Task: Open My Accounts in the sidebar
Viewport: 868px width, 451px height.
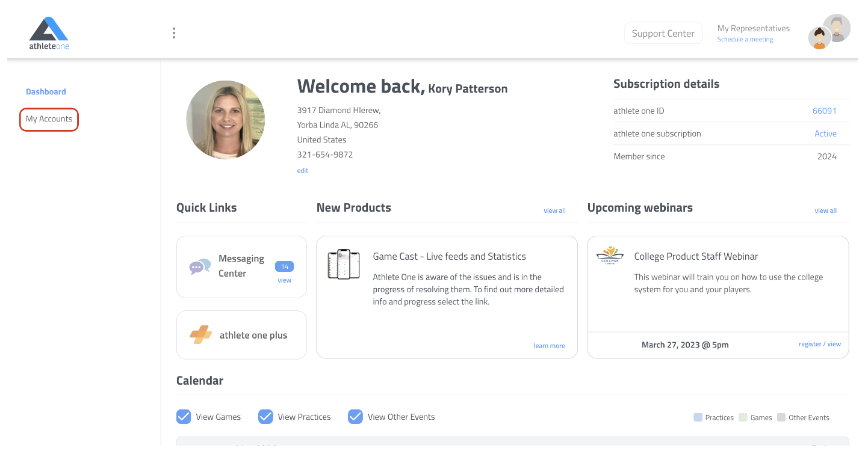Action: pyautogui.click(x=49, y=119)
